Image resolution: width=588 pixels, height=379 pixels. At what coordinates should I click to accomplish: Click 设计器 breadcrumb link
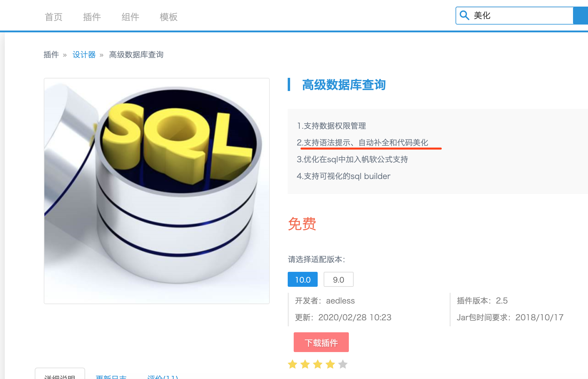pos(84,55)
